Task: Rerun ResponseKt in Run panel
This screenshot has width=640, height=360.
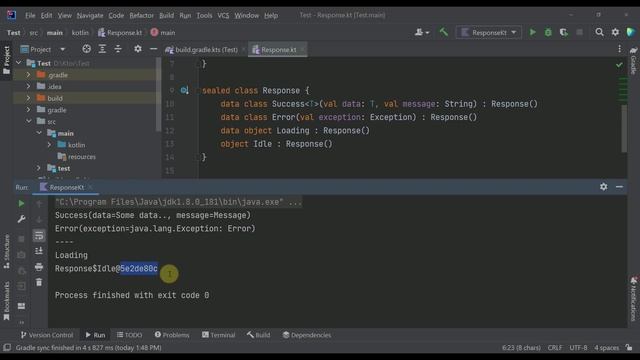Action: coord(21,204)
